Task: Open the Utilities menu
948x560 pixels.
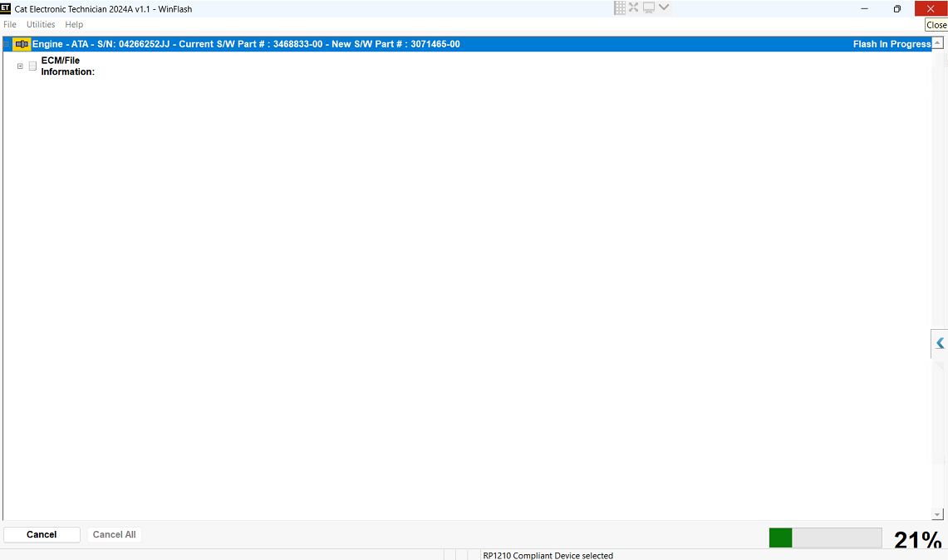Action: 41,25
